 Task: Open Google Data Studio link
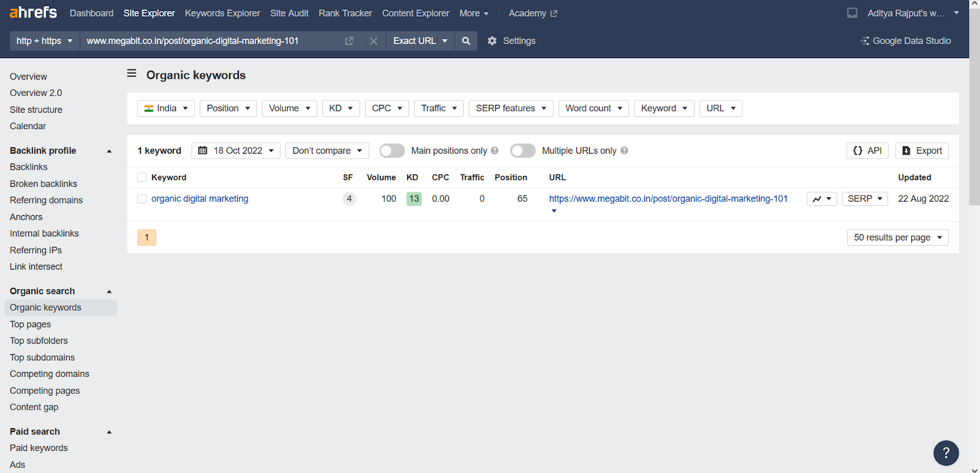(906, 41)
